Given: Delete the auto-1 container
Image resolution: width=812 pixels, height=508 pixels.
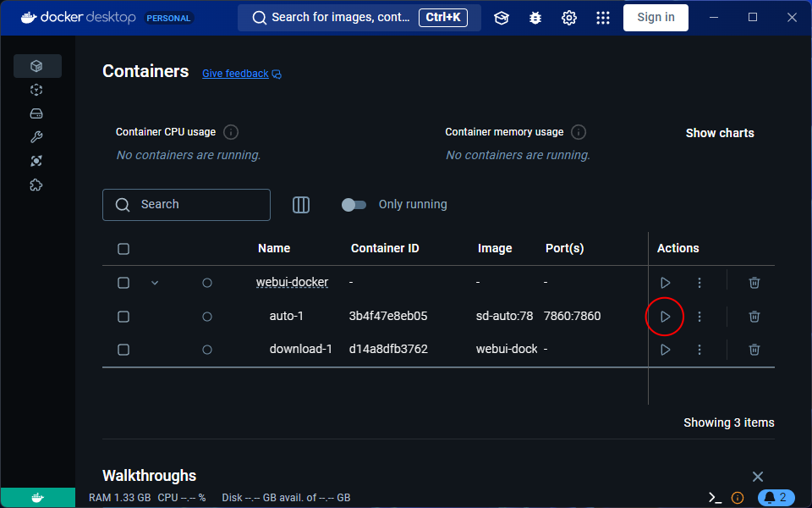Looking at the screenshot, I should point(754,316).
